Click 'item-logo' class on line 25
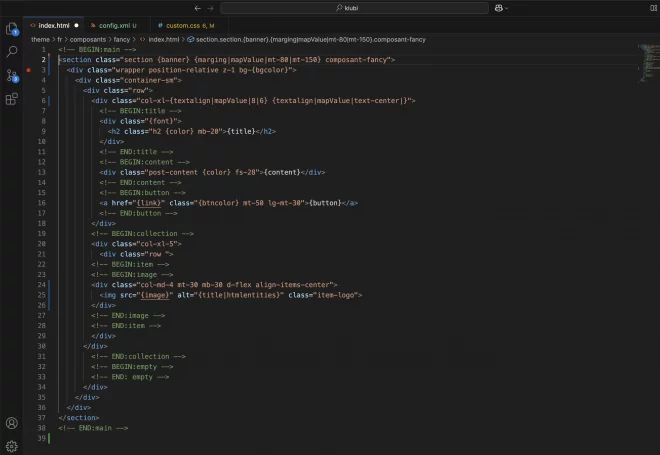This screenshot has width=660, height=455. pyautogui.click(x=335, y=295)
